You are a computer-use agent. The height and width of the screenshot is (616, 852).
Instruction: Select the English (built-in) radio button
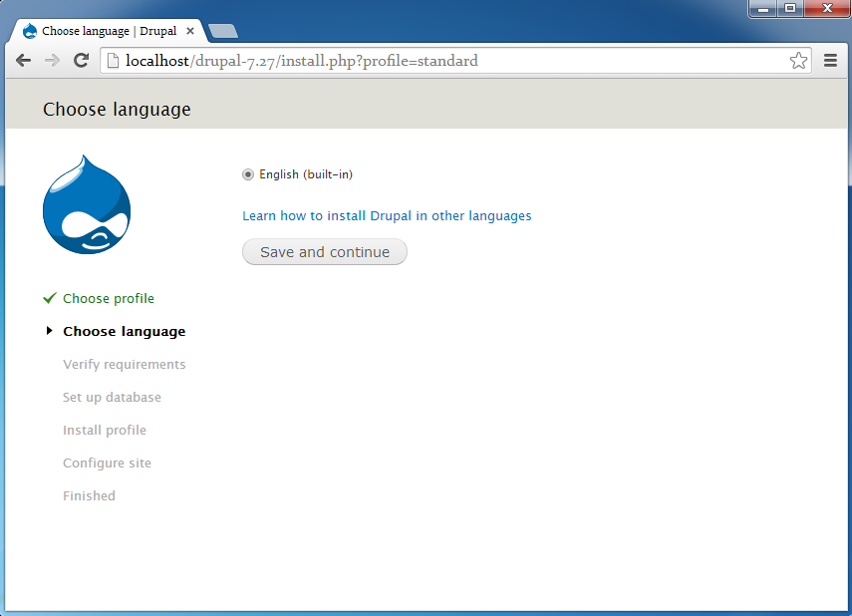pyautogui.click(x=248, y=174)
